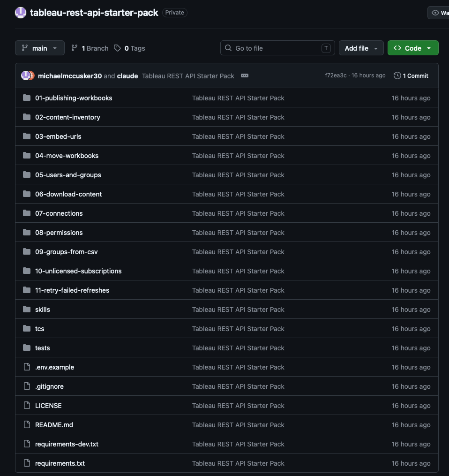
Task: Click the folder icon for 10-unlicensed-subscriptions
Action: pos(27,271)
